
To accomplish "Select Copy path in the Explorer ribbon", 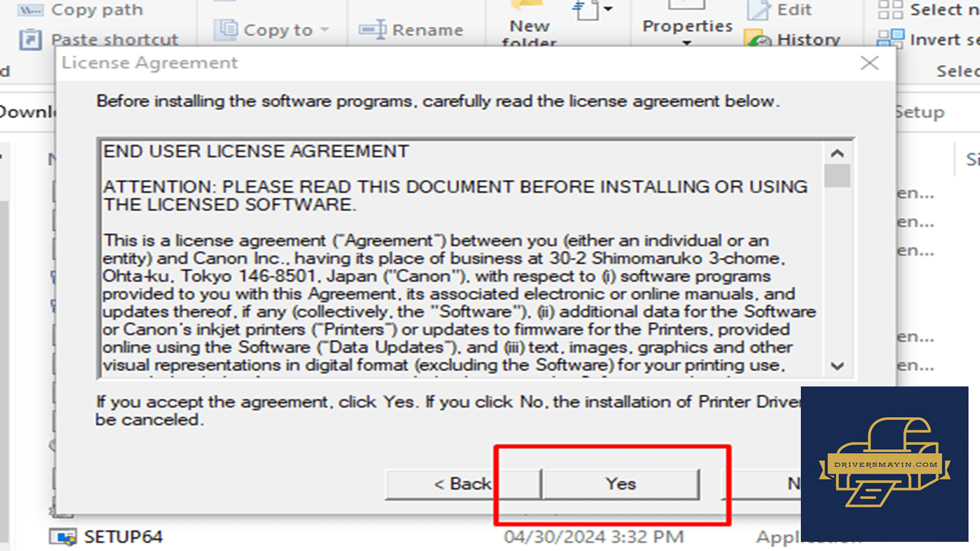I will [80, 10].
